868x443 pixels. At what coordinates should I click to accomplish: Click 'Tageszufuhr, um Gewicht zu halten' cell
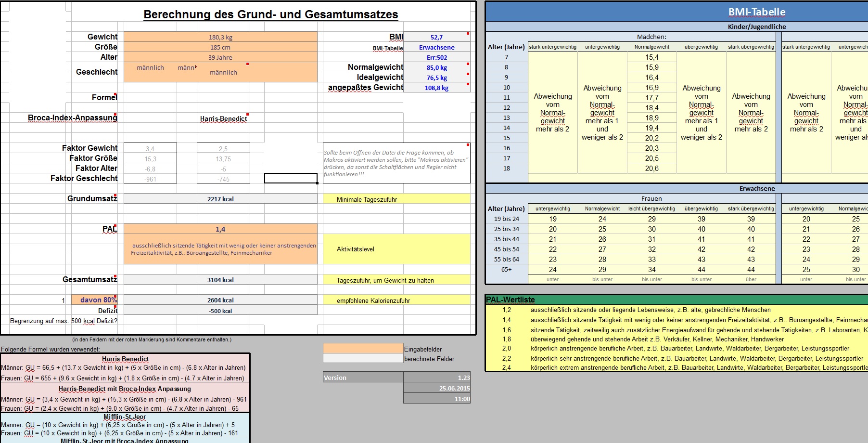396,280
